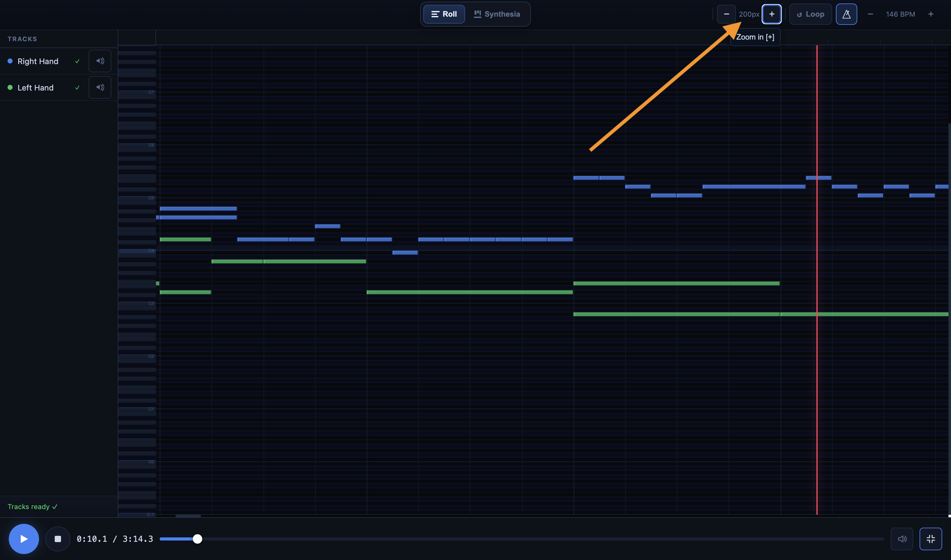Exit fullscreen with the collapse icon
The width and height of the screenshot is (951, 560).
coord(930,539)
